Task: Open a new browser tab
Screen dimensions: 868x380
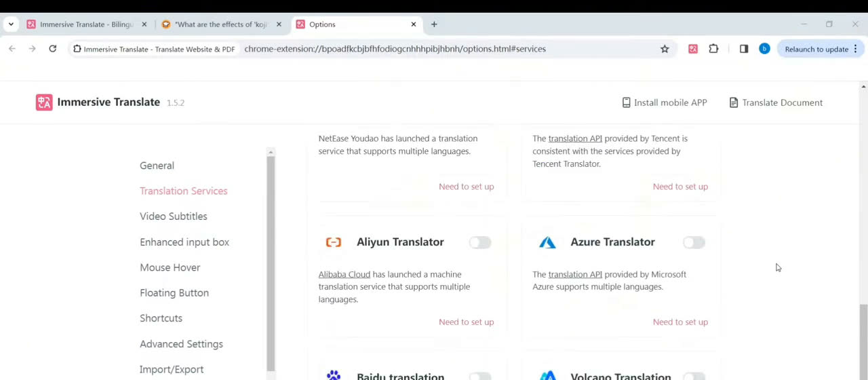Action: tap(434, 24)
